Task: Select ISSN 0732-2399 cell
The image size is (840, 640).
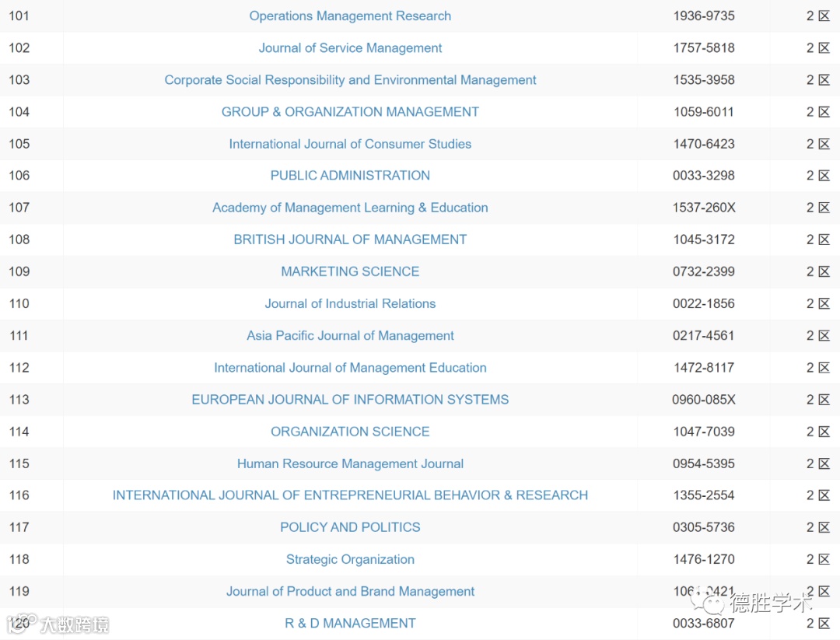Action: pyautogui.click(x=703, y=271)
